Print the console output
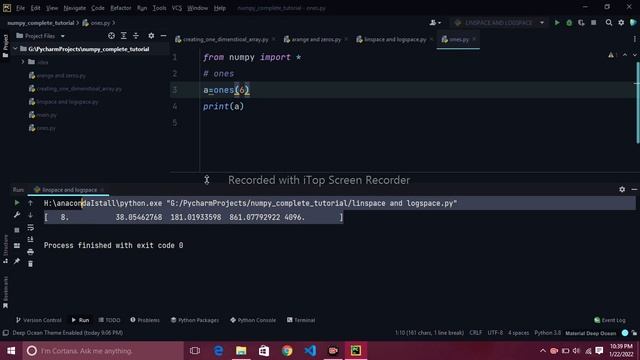 [x=30, y=252]
